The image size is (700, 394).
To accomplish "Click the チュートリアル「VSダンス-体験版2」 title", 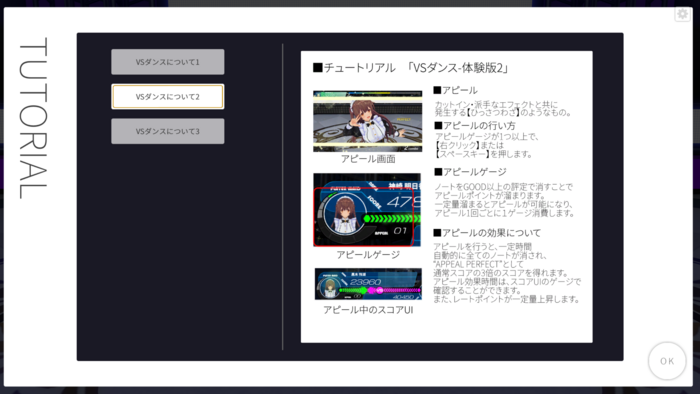I will click(411, 68).
